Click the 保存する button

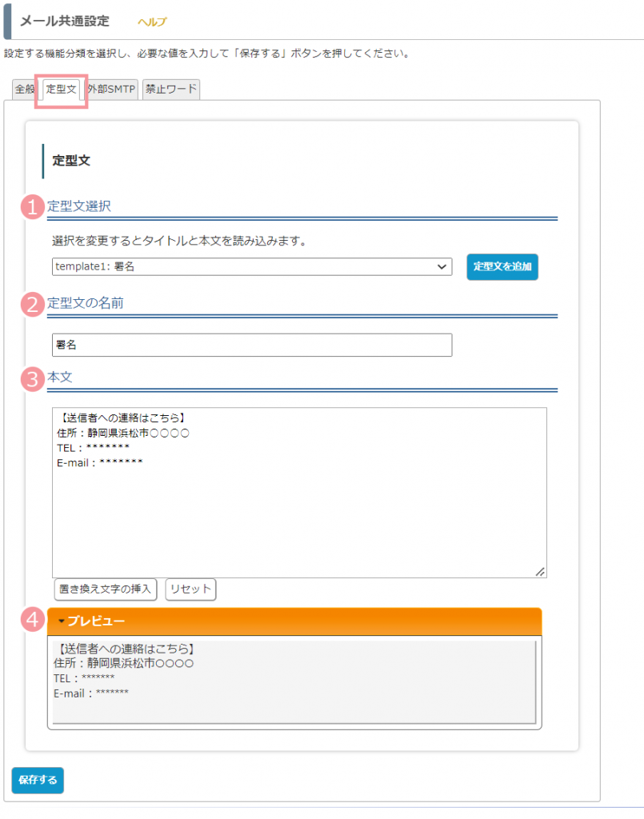38,781
